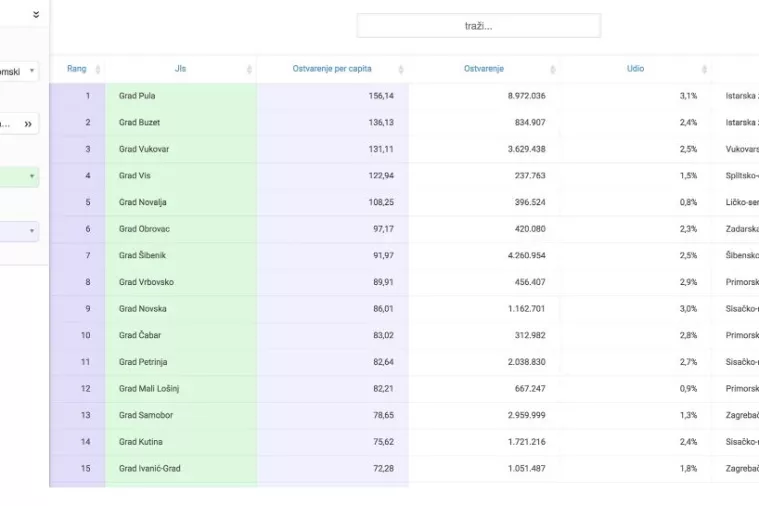Click Grad Šibenik city name
Viewport: 759px width, 506px height.
(142, 255)
